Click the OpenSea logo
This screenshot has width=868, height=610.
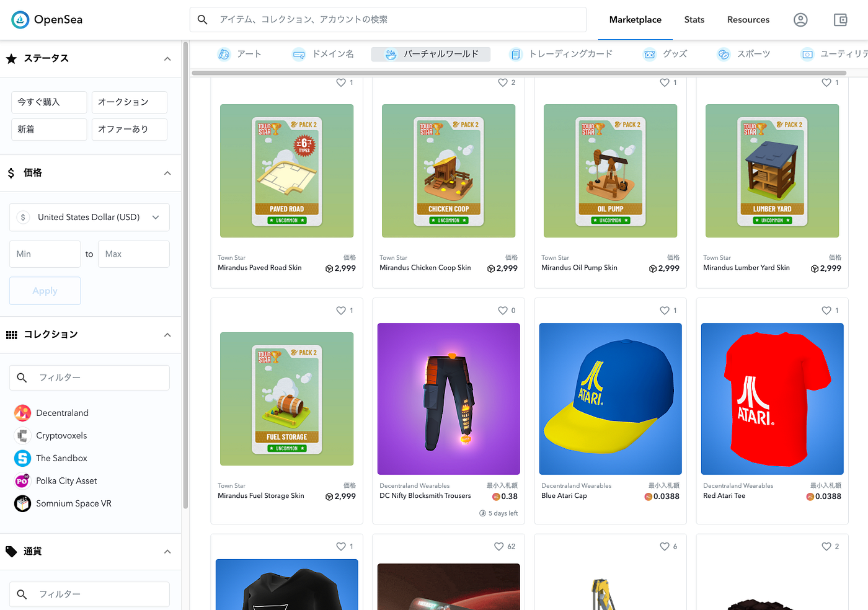point(47,20)
